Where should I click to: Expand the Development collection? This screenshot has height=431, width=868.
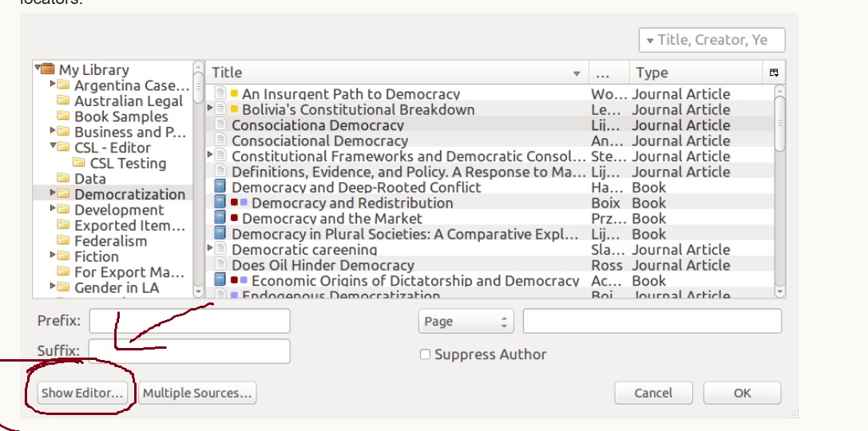[x=53, y=208]
